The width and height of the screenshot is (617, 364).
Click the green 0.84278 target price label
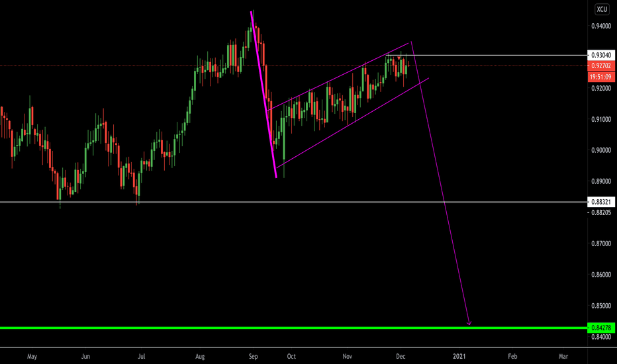[x=601, y=328]
